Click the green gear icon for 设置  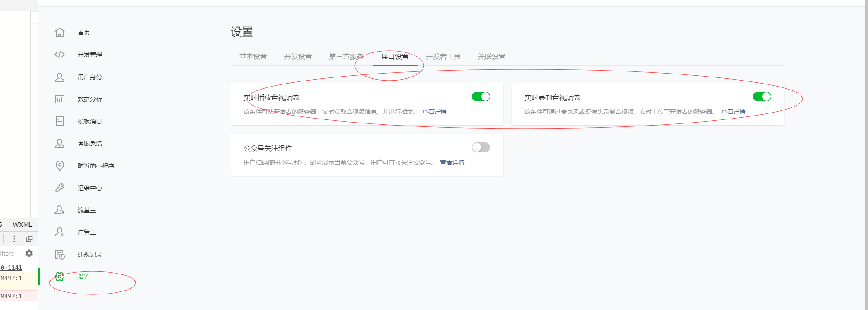point(60,277)
